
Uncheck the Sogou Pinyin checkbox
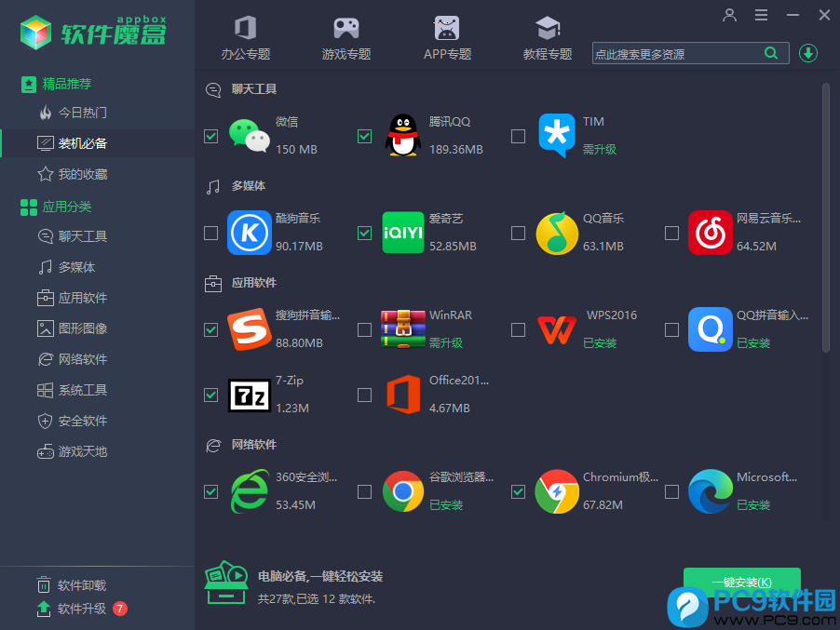click(211, 329)
